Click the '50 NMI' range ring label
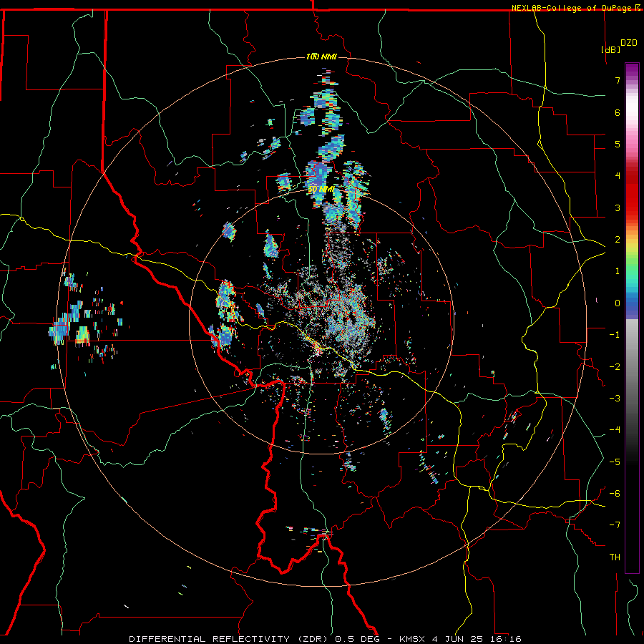This screenshot has width=644, height=644. tap(321, 190)
